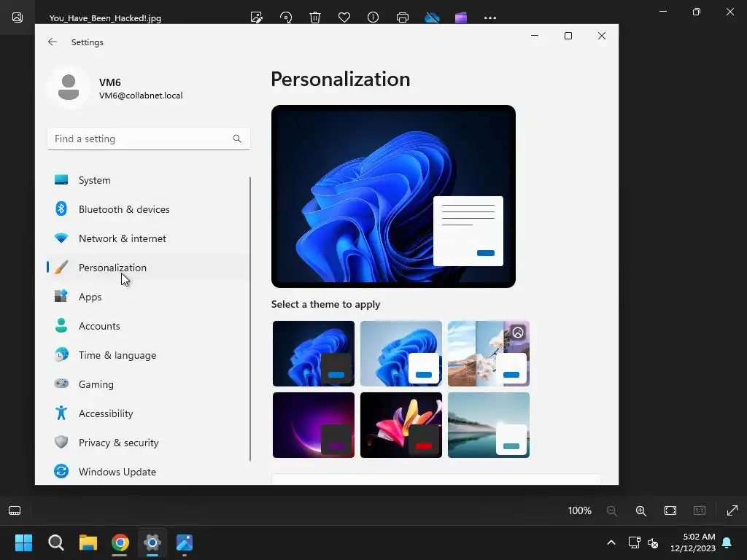Image resolution: width=747 pixels, height=560 pixels.
Task: Click the Edit image icon in Photos toolbar
Action: [256, 17]
